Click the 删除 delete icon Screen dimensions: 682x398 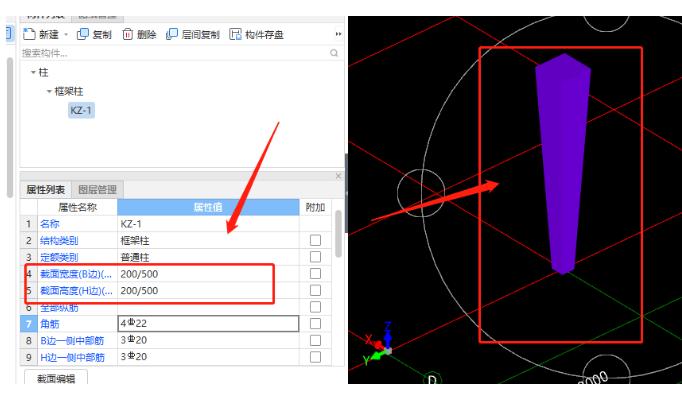point(127,34)
